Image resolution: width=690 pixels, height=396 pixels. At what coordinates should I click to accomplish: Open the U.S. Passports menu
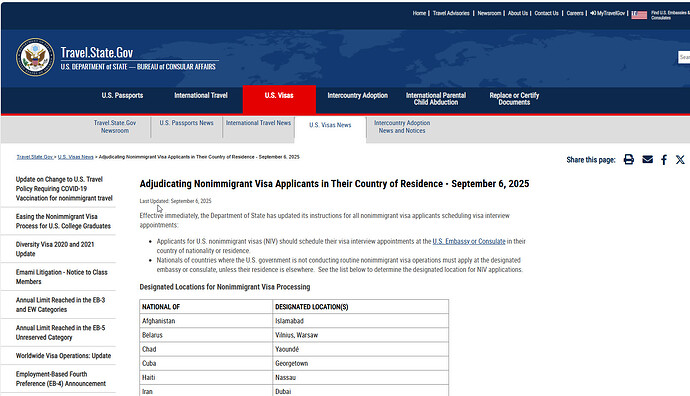click(122, 95)
